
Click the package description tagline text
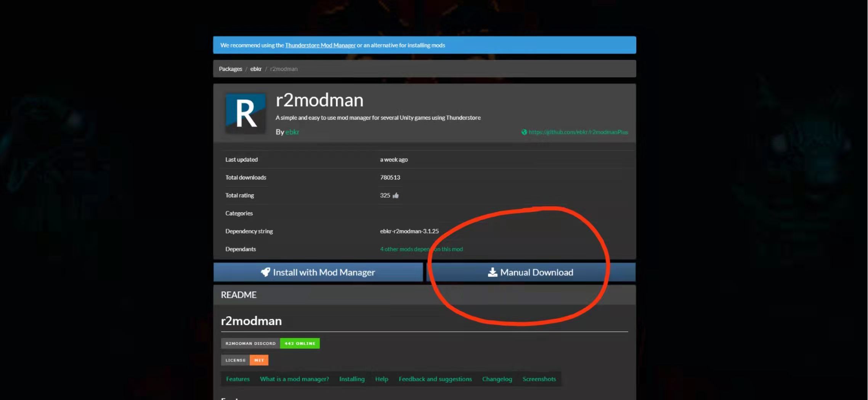[x=378, y=118]
